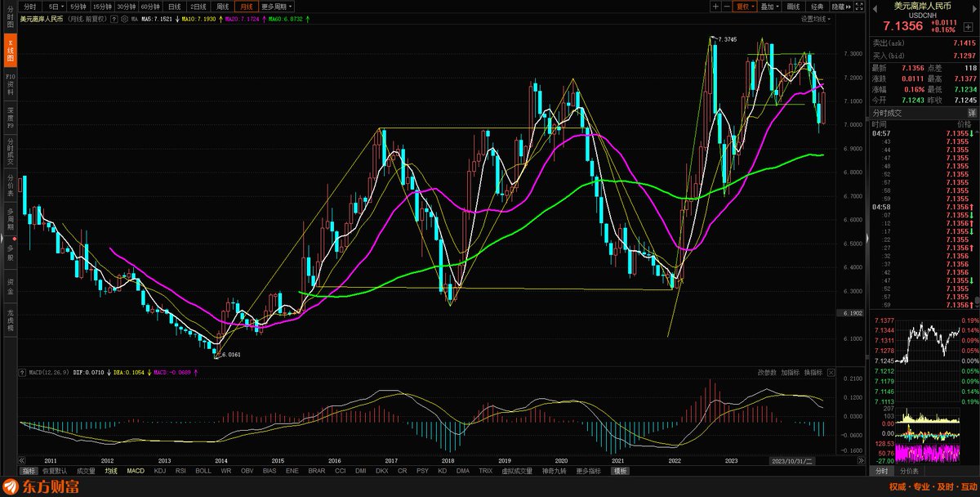980x497 pixels.
Task: Go to previous instrument arrow beside 美元离岸人民币
Action: click(875, 9)
